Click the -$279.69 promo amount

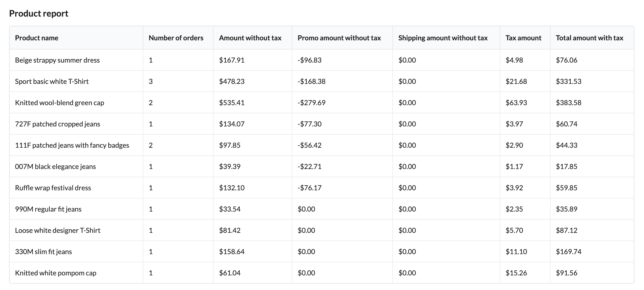pyautogui.click(x=312, y=103)
